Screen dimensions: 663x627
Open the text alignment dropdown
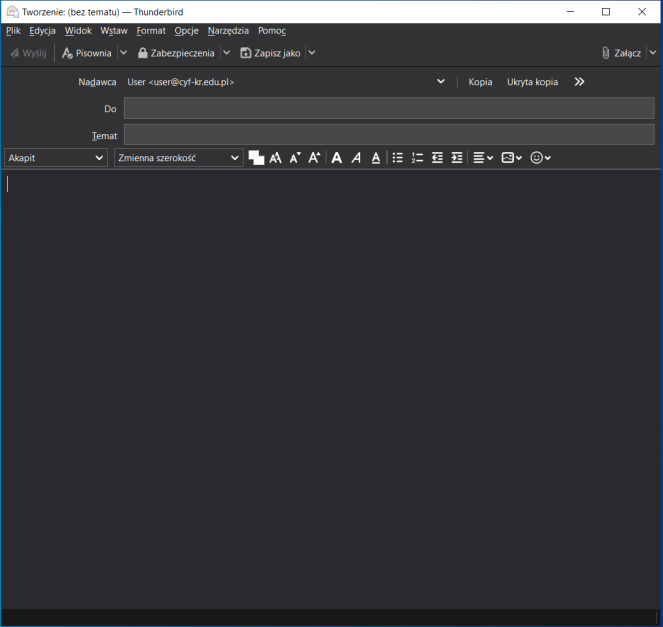483,158
